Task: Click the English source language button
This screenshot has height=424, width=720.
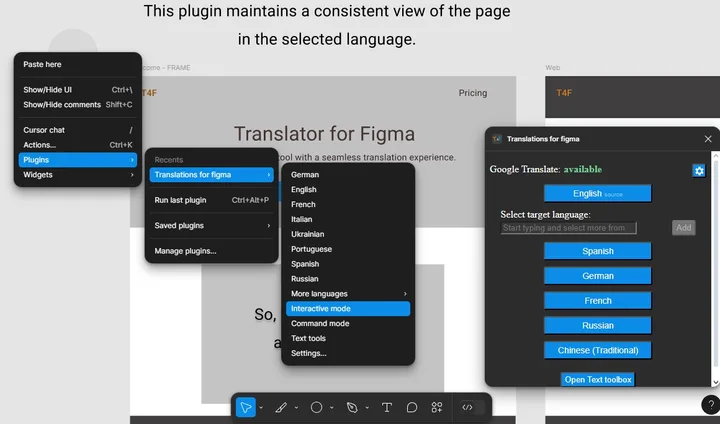Action: [597, 193]
